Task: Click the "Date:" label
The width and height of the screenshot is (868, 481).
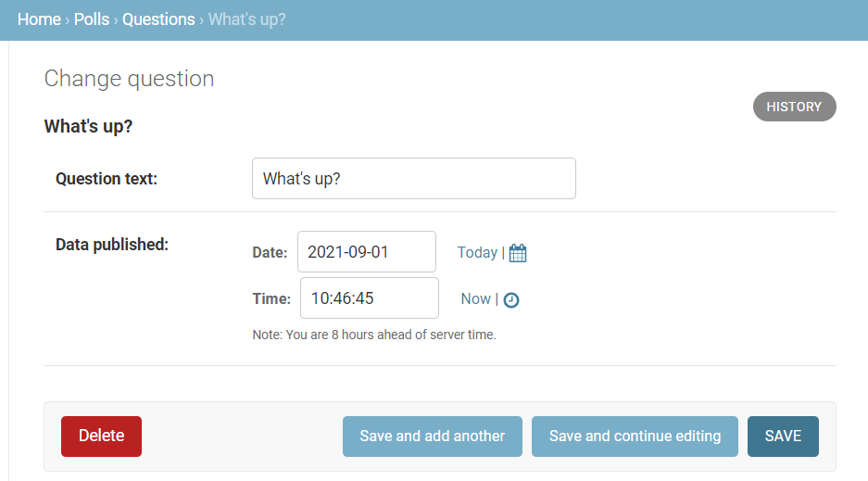Action: (270, 252)
